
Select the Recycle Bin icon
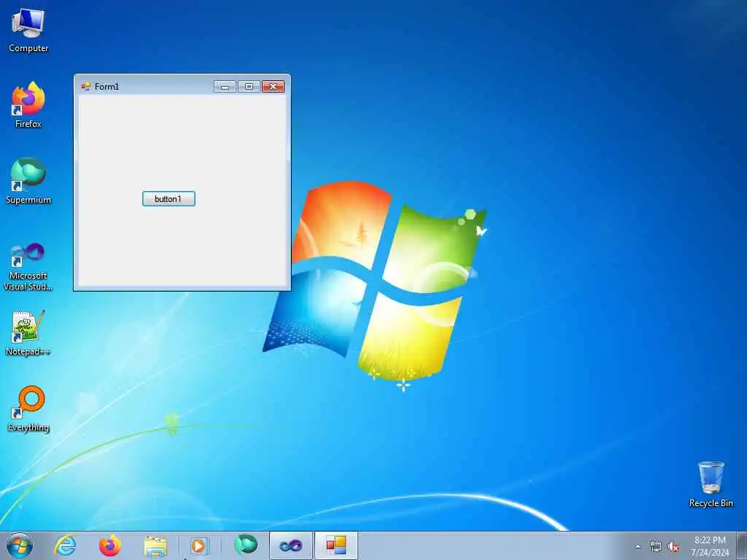[x=711, y=484]
